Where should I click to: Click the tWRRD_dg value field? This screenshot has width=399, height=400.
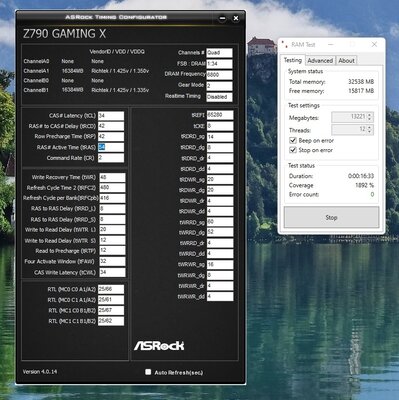point(220,232)
